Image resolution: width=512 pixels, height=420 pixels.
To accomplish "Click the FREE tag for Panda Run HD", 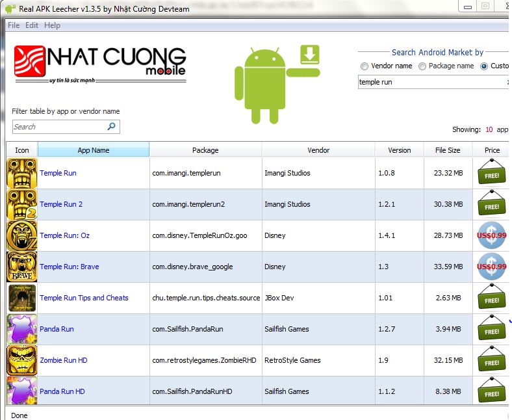I will [x=492, y=391].
